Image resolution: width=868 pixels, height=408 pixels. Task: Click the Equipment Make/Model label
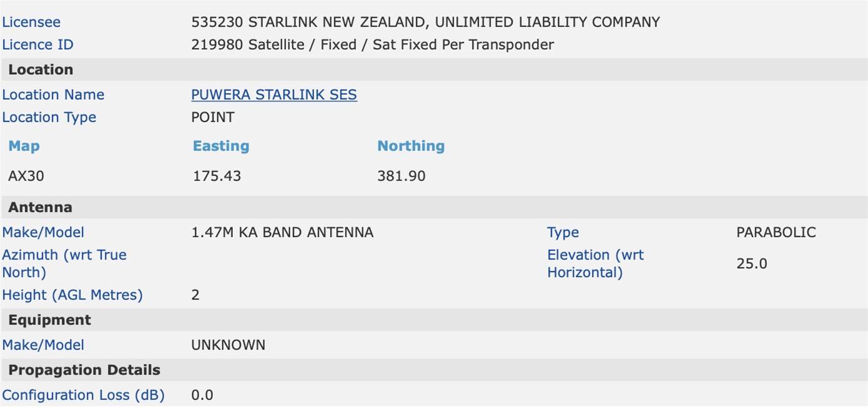[43, 345]
